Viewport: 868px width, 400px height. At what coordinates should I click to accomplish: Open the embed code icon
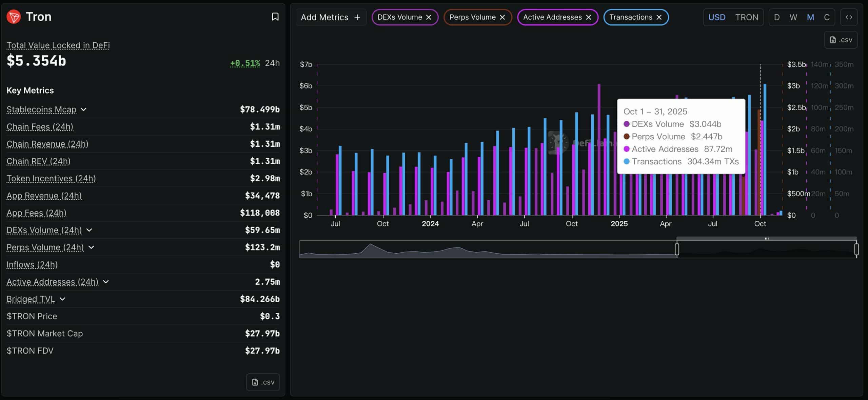[x=849, y=17]
